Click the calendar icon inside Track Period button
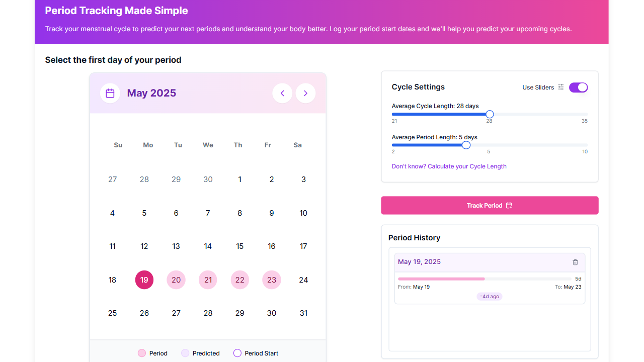Viewport: 644px width, 362px height. pos(509,205)
